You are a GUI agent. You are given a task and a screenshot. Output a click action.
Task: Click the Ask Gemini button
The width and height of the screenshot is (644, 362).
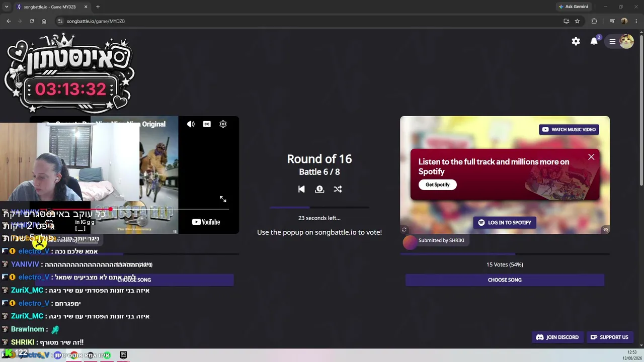click(x=573, y=7)
